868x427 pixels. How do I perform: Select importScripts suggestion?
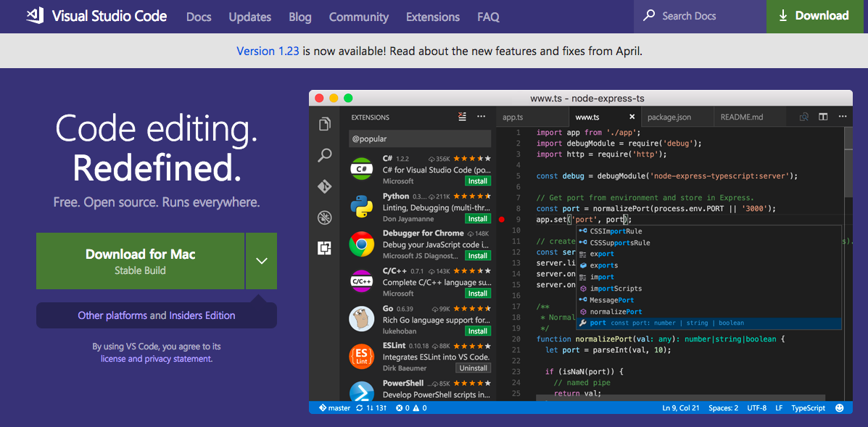point(708,288)
